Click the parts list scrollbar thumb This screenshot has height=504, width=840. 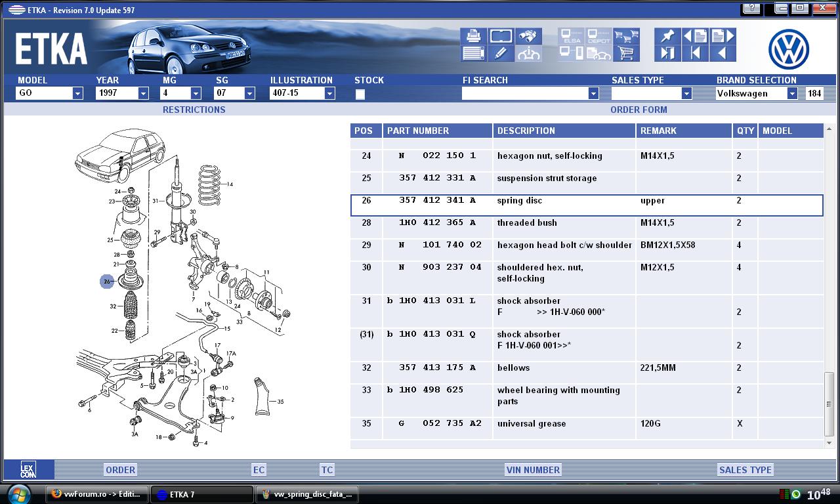tap(829, 404)
